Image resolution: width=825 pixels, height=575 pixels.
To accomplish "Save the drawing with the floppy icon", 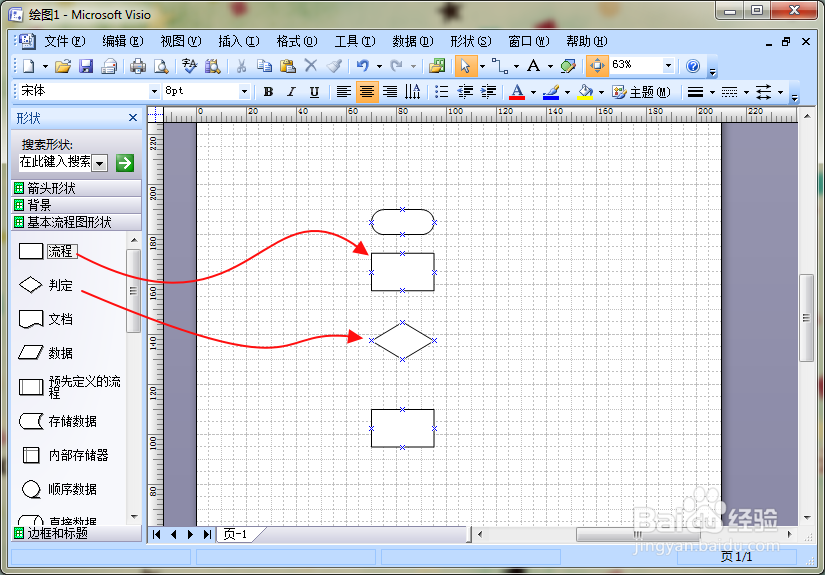I will [86, 66].
